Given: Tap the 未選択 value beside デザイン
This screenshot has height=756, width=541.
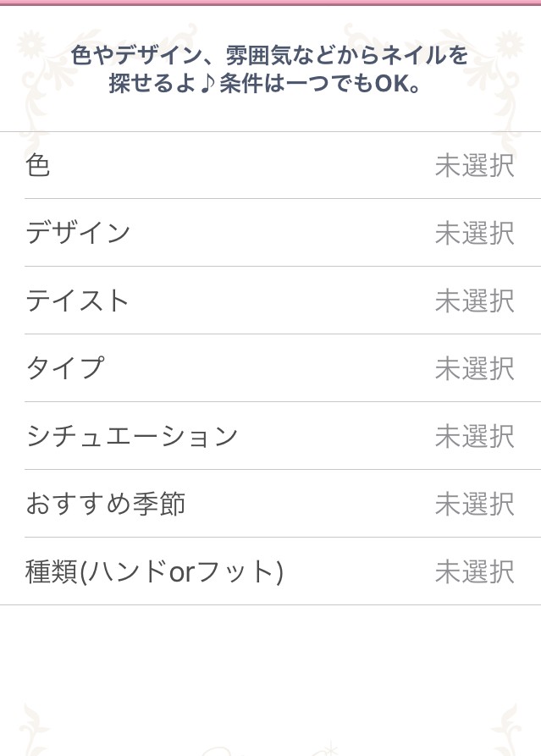Looking at the screenshot, I should [474, 234].
